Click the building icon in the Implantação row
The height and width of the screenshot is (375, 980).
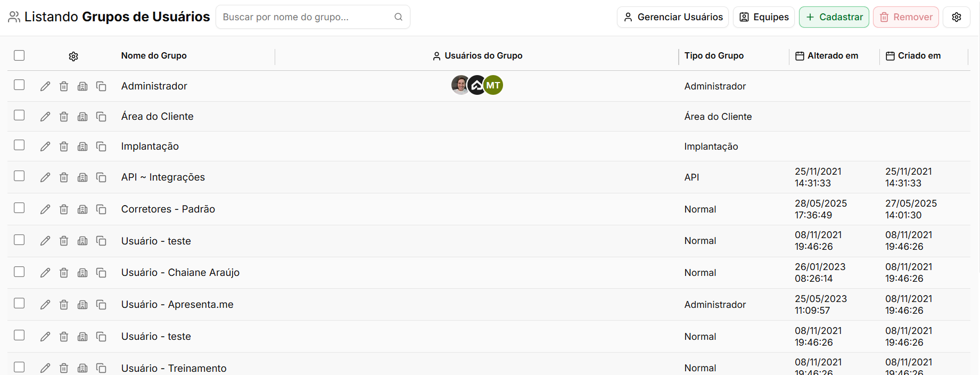[x=83, y=146]
